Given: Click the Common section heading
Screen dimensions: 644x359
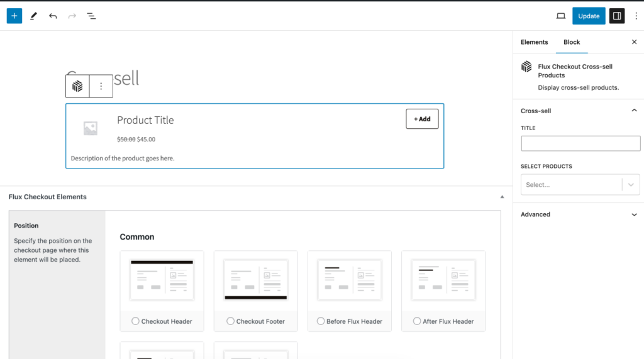Looking at the screenshot, I should click(137, 237).
